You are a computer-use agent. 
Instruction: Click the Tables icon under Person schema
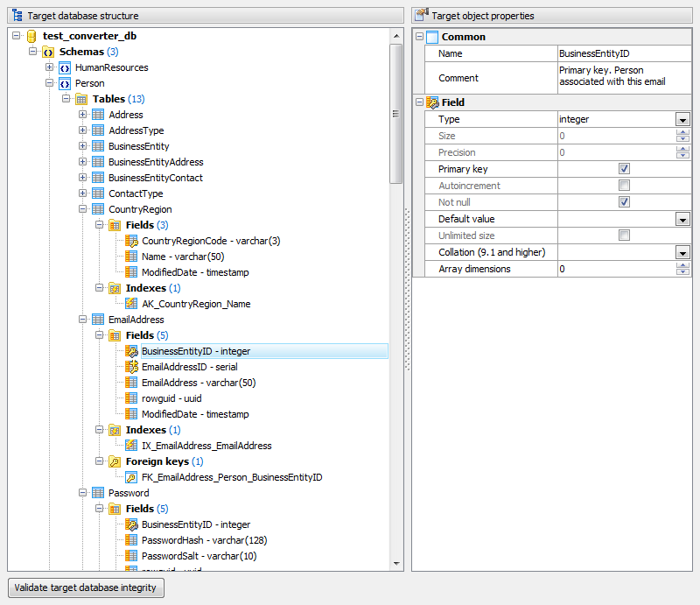coord(82,99)
